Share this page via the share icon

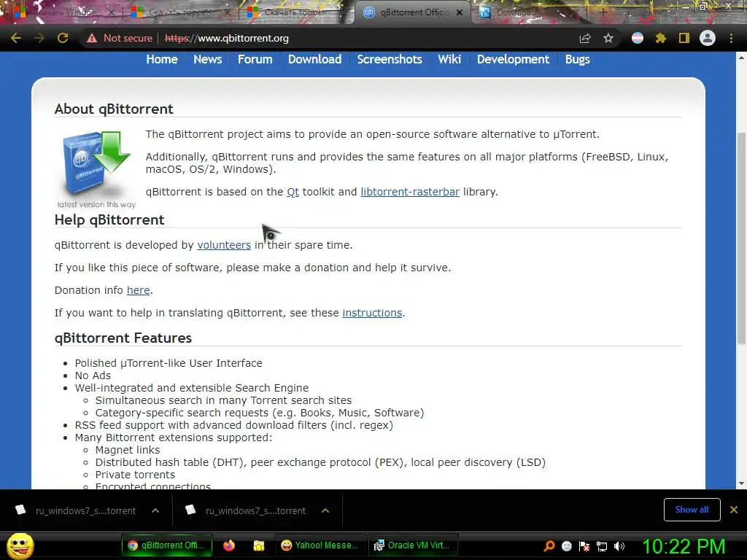pyautogui.click(x=585, y=38)
